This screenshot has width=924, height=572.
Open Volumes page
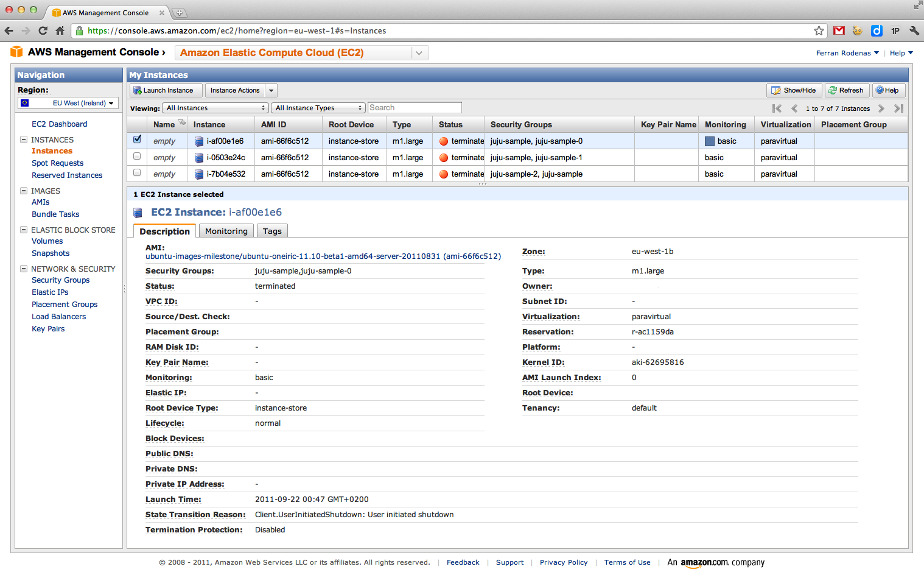click(x=47, y=241)
